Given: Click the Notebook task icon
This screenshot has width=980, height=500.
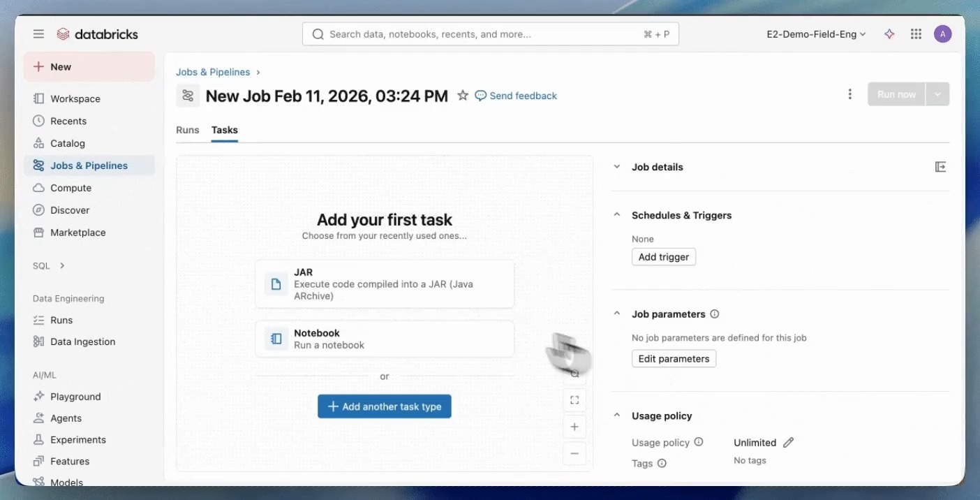Looking at the screenshot, I should [276, 339].
